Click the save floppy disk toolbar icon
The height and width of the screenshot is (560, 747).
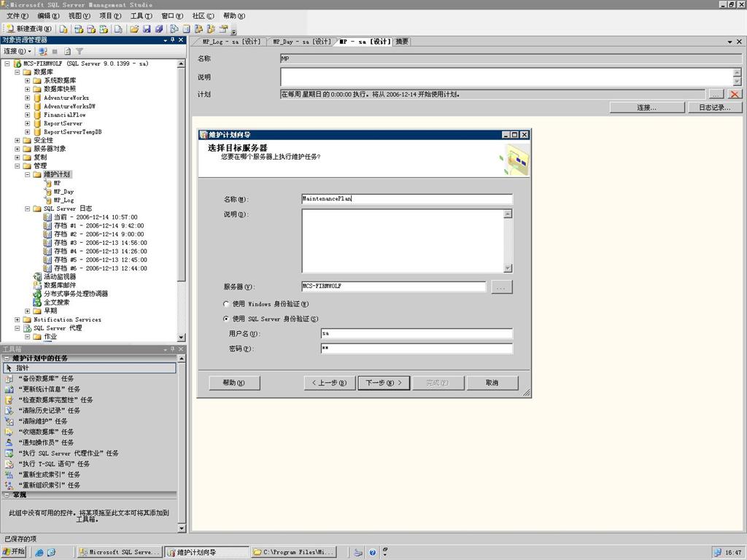coord(147,29)
